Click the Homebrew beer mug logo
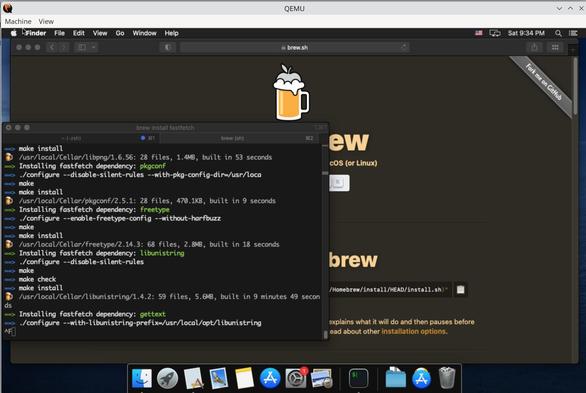Screen dimensions: 586x393 coord(292,92)
